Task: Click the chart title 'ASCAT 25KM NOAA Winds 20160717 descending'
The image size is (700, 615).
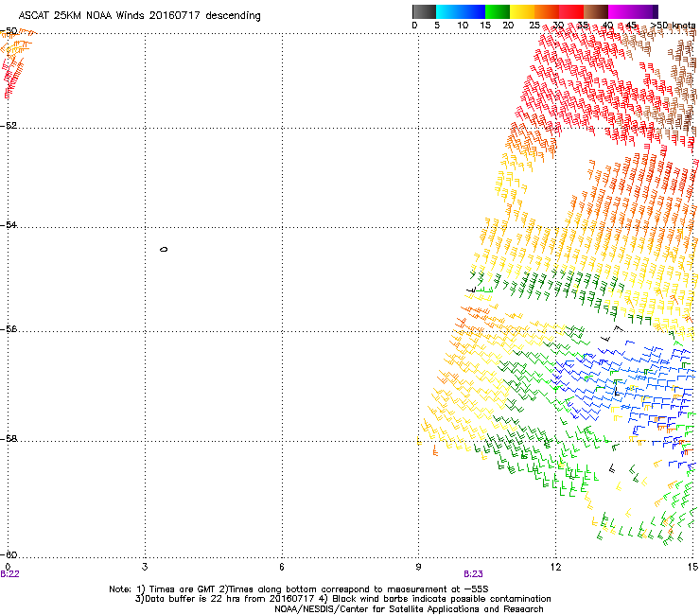Action: [139, 16]
